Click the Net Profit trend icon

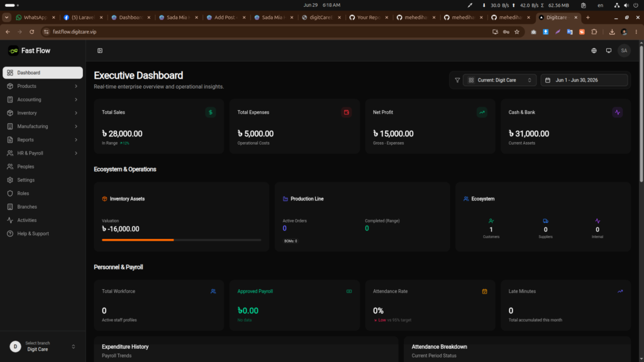pyautogui.click(x=482, y=112)
